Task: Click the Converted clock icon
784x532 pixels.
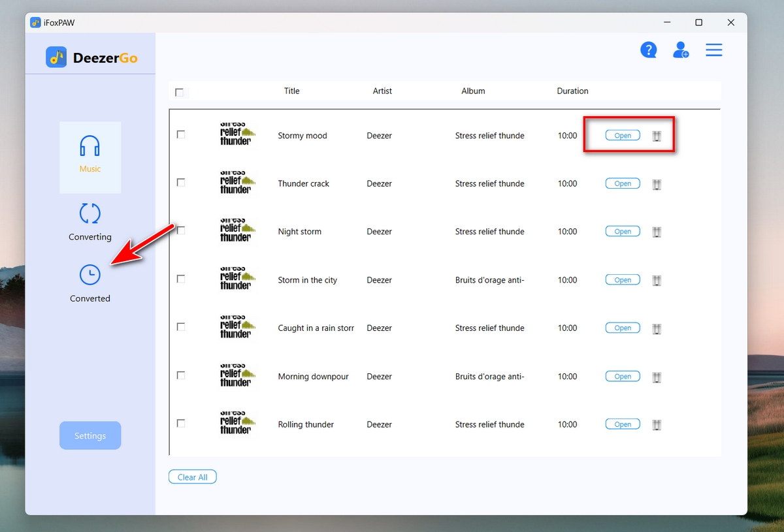Action: coord(90,274)
